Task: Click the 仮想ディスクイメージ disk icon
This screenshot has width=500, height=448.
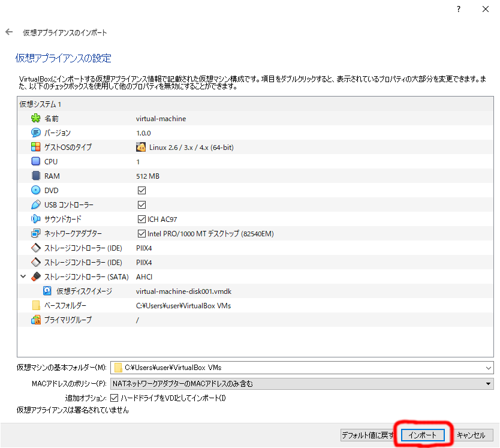Action: [x=47, y=291]
